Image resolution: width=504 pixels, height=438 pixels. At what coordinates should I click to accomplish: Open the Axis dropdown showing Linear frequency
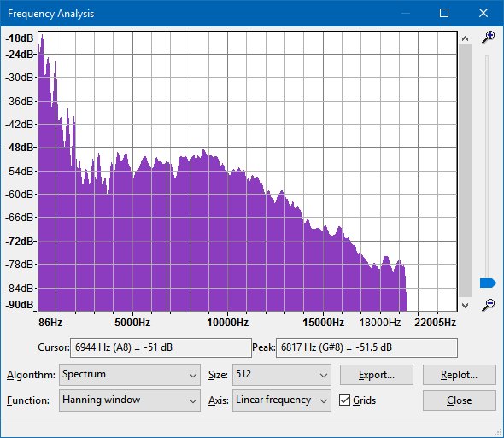click(282, 400)
